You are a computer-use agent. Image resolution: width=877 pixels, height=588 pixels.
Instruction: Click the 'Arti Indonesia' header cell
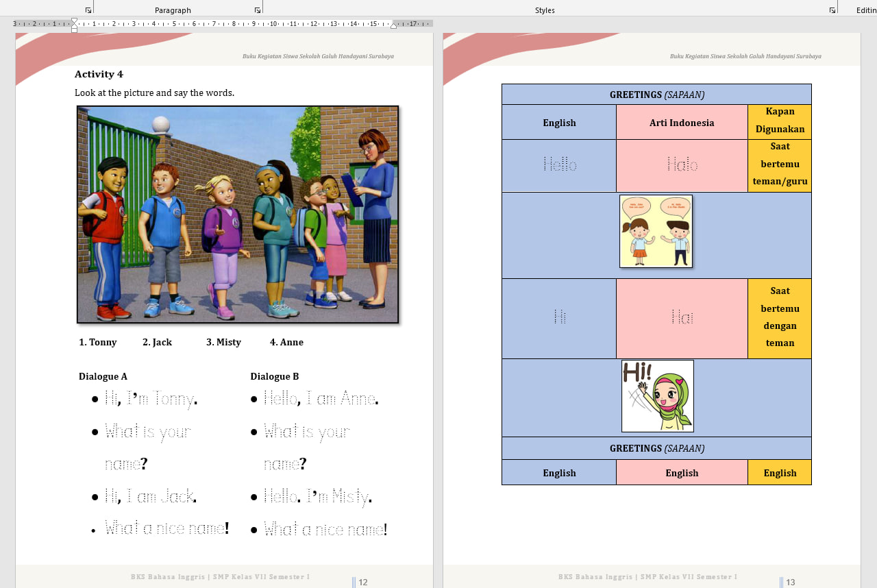[682, 123]
